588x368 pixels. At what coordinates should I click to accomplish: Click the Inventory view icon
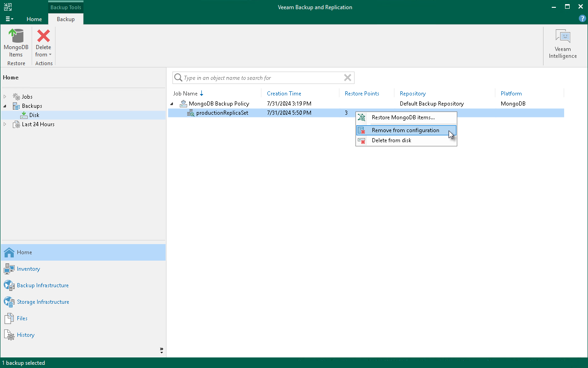(x=9, y=269)
